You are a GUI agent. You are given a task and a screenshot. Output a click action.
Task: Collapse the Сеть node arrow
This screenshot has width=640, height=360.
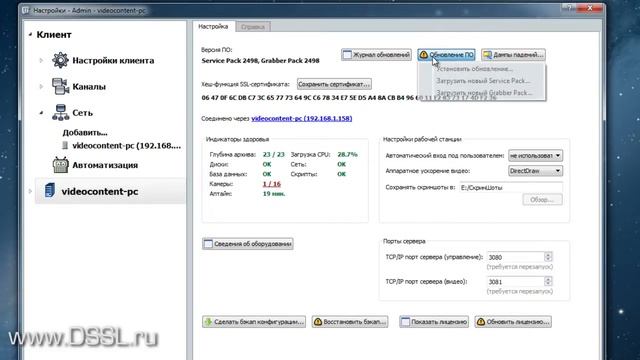pos(41,113)
